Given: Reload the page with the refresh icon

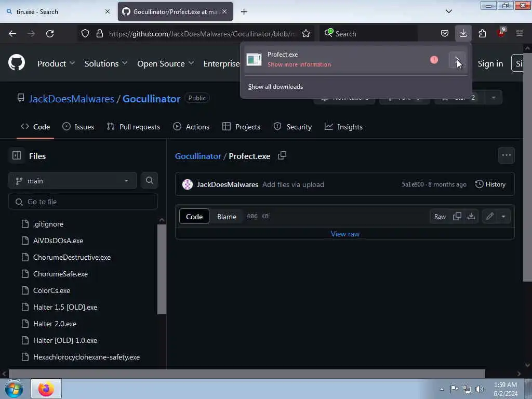Looking at the screenshot, I should point(50,34).
